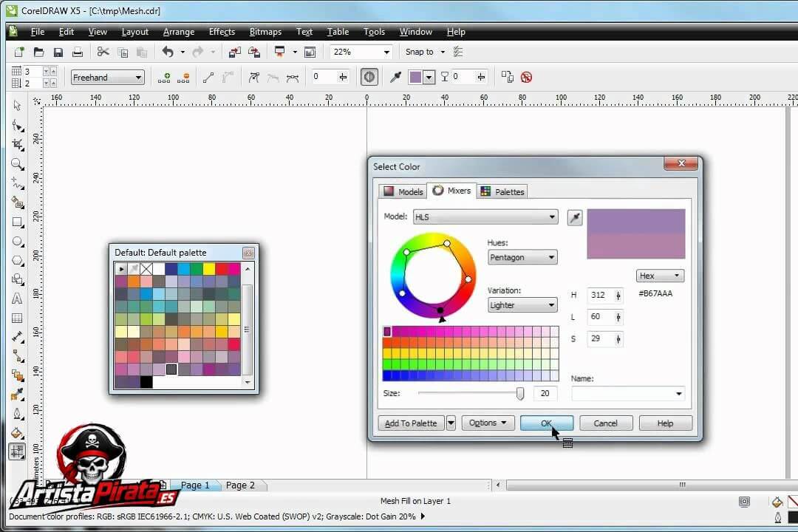Switch to the Palettes tab
The width and height of the screenshot is (798, 532).
tap(502, 191)
